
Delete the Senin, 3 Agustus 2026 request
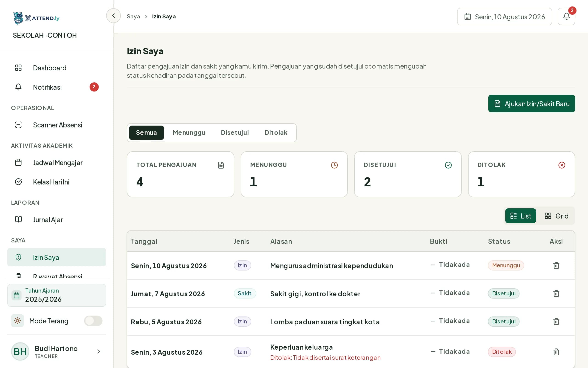pyautogui.click(x=556, y=352)
